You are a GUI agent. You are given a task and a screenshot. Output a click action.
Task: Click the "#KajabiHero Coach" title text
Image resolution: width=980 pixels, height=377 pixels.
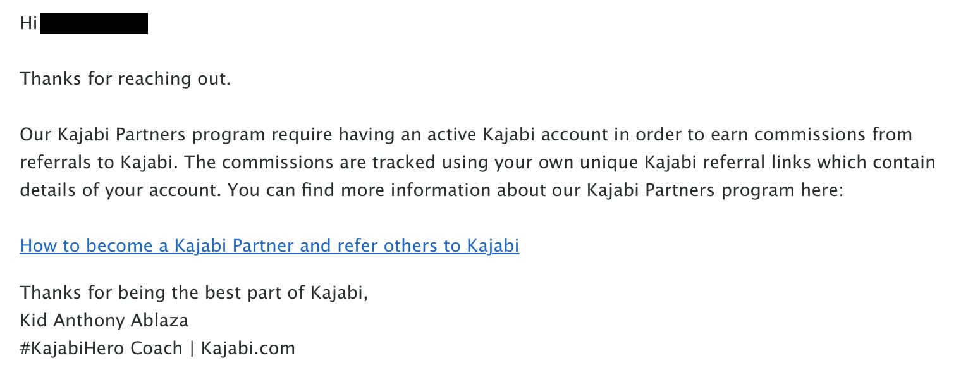pos(101,349)
